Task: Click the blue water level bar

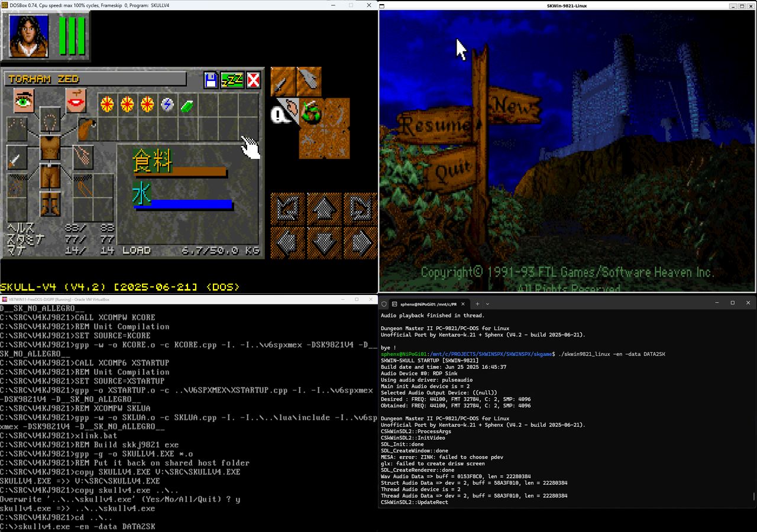Action: 183,205
